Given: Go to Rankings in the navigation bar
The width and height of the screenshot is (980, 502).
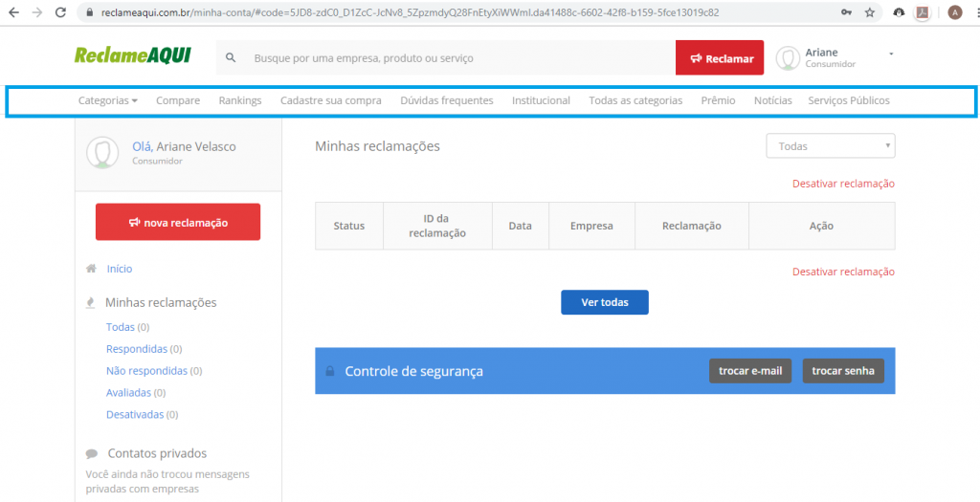Looking at the screenshot, I should pos(240,100).
